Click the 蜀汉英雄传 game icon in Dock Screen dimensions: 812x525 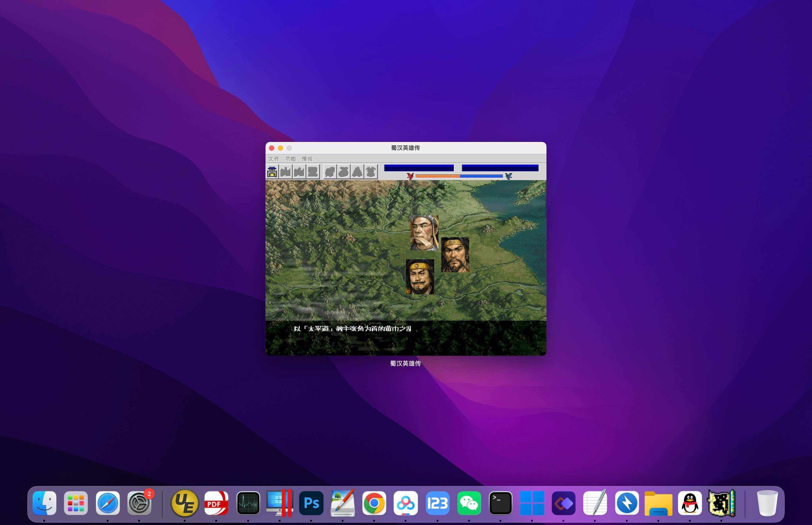pos(721,503)
